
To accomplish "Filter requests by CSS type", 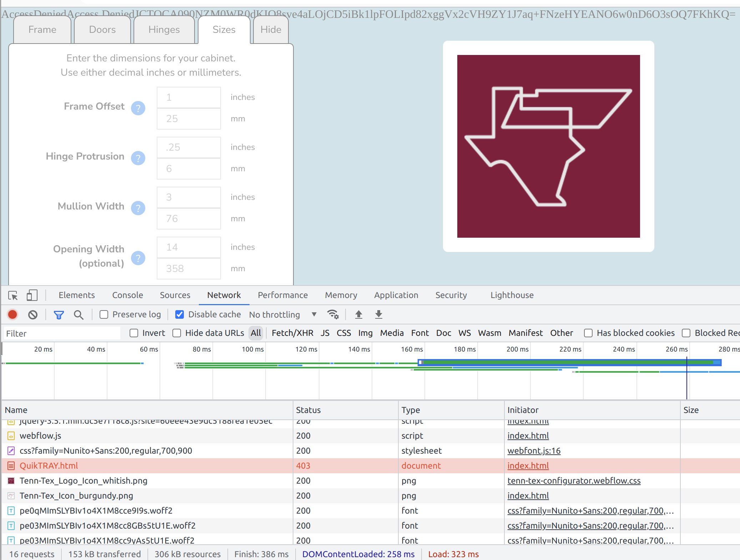I will (344, 333).
